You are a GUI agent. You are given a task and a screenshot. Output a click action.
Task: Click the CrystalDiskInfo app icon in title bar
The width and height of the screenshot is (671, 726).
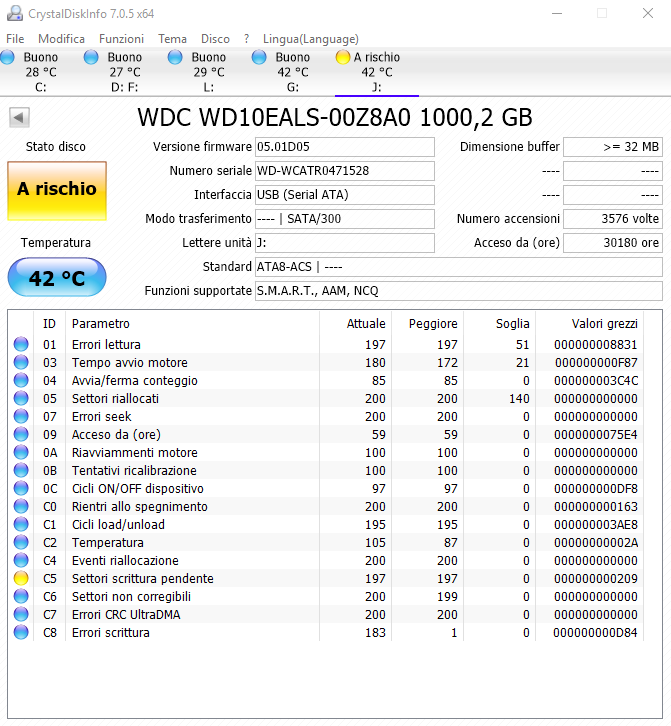tap(15, 13)
